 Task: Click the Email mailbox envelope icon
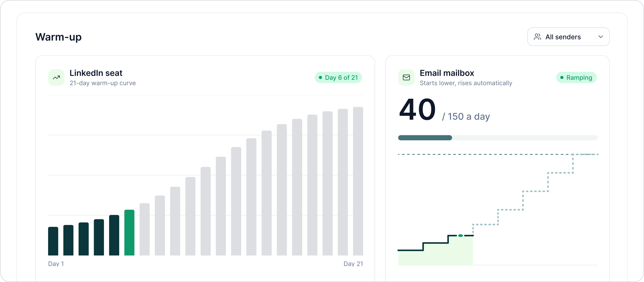(406, 77)
